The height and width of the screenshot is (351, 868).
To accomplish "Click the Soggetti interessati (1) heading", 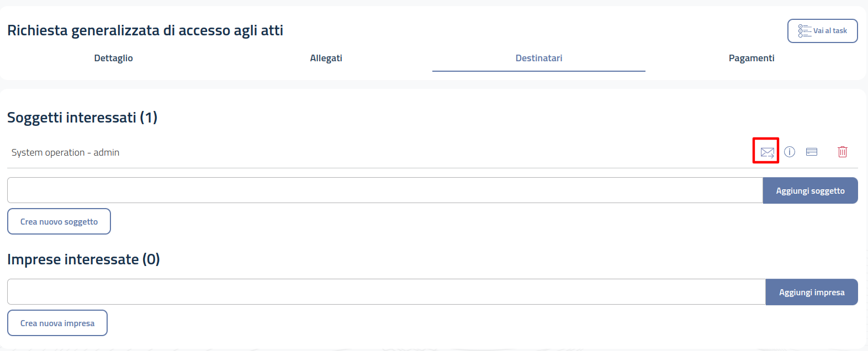I will click(82, 118).
